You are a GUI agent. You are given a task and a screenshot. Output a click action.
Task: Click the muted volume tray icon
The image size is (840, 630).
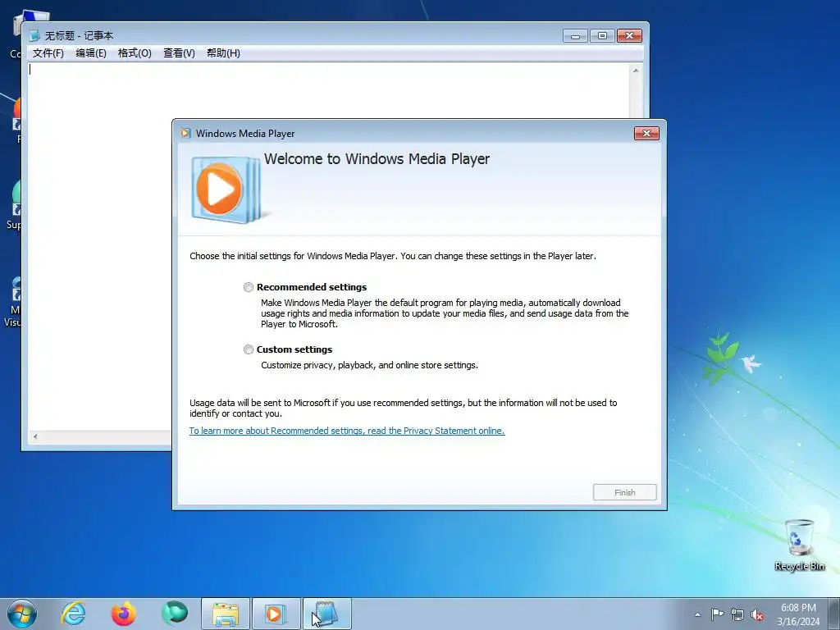click(757, 615)
